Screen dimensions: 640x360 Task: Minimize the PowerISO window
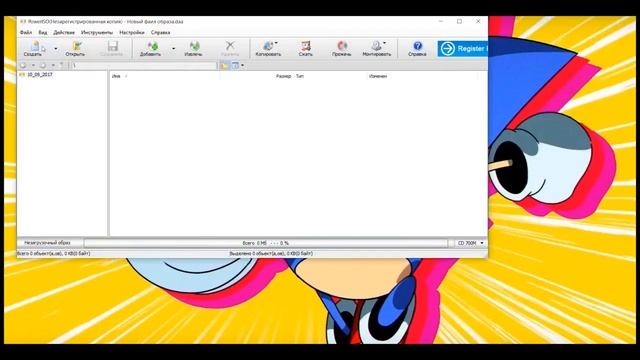coord(441,21)
